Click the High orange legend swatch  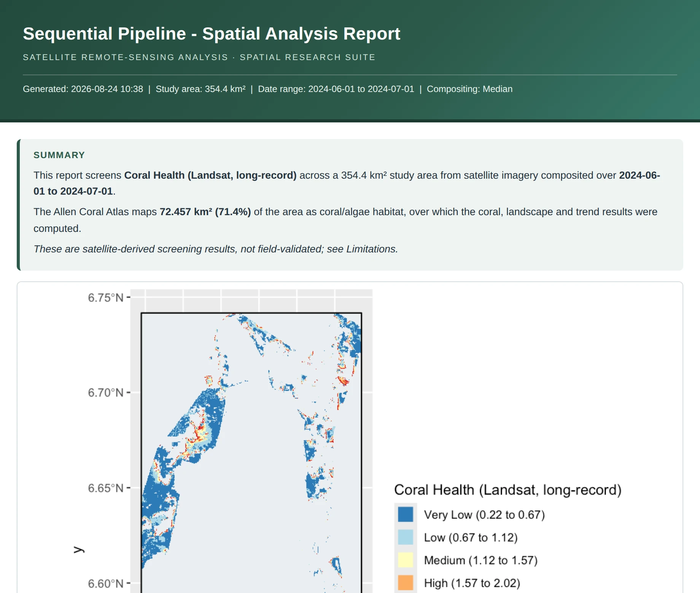[x=406, y=583]
